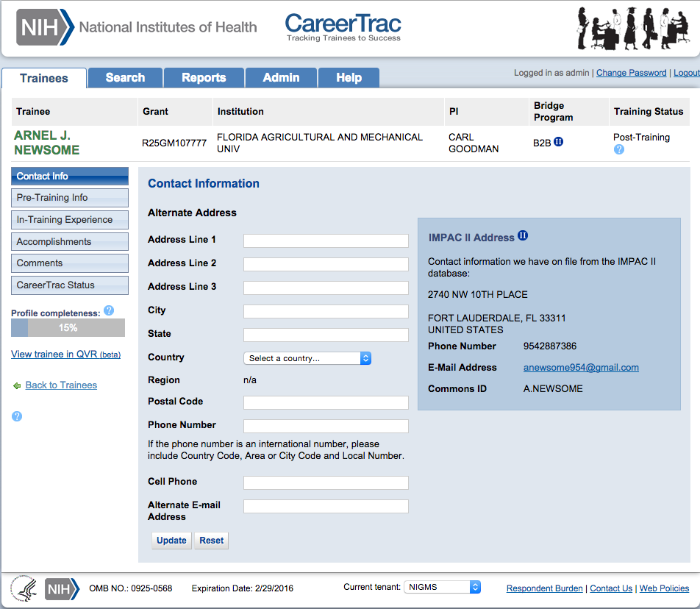Image resolution: width=700 pixels, height=609 pixels.
Task: Click the anewsome954@gmail.com email link
Action: tap(581, 368)
